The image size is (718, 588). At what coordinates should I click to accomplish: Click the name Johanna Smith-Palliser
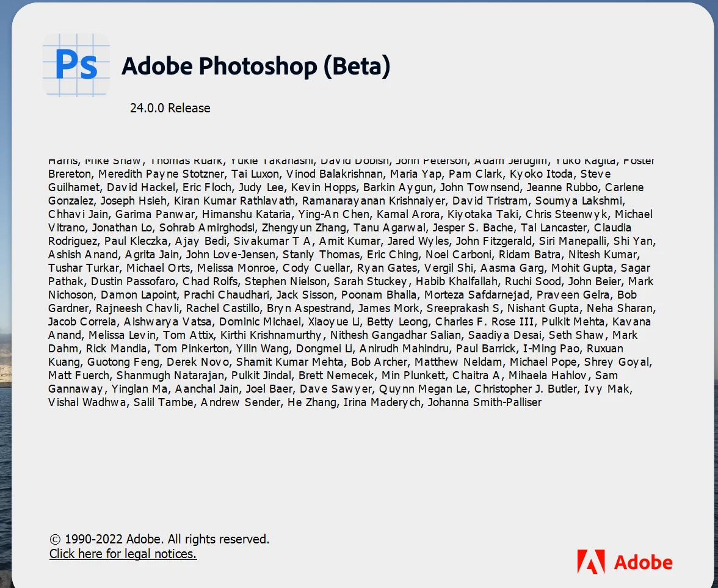tap(485, 402)
